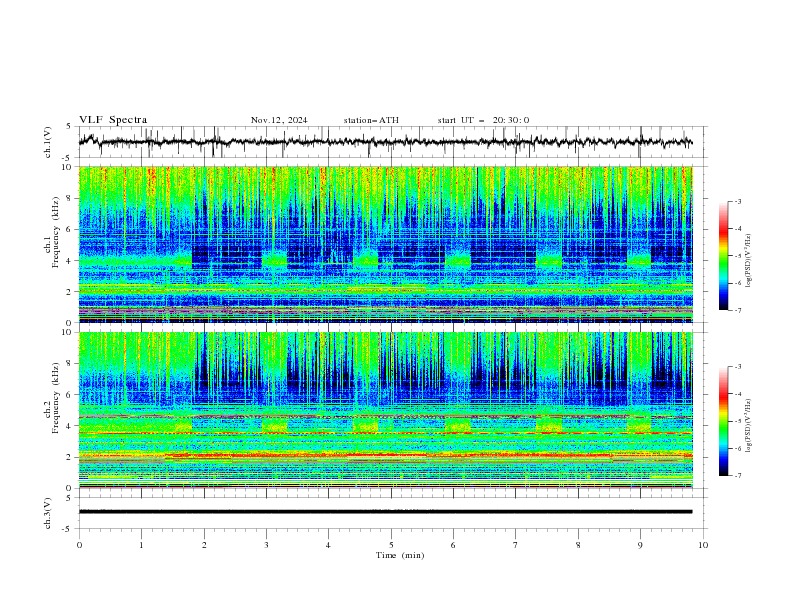Click the "3" tick on the time axis
Image resolution: width=792 pixels, height=612 pixels.
266,545
